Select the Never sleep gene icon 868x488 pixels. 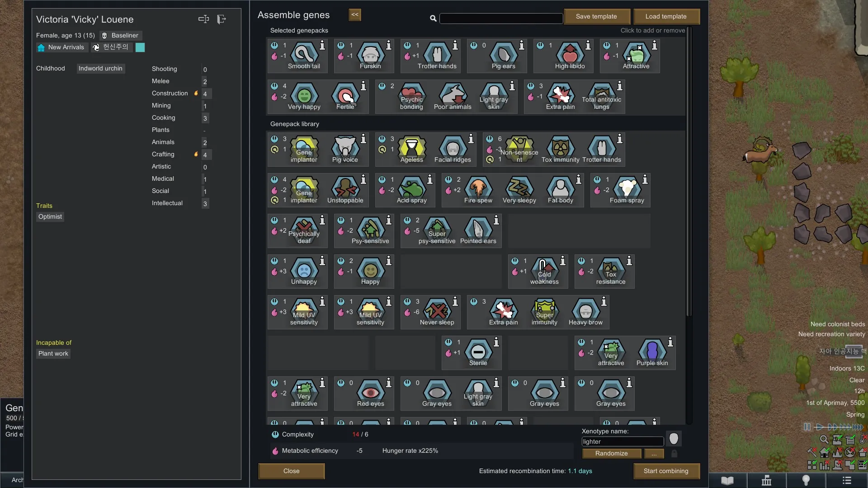tap(437, 310)
